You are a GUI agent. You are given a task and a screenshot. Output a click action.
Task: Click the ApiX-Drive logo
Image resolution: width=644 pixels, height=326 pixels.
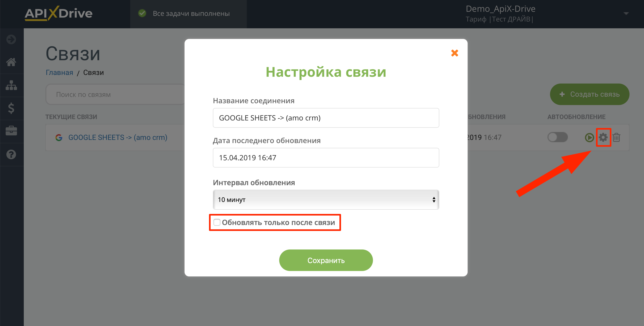click(x=58, y=14)
